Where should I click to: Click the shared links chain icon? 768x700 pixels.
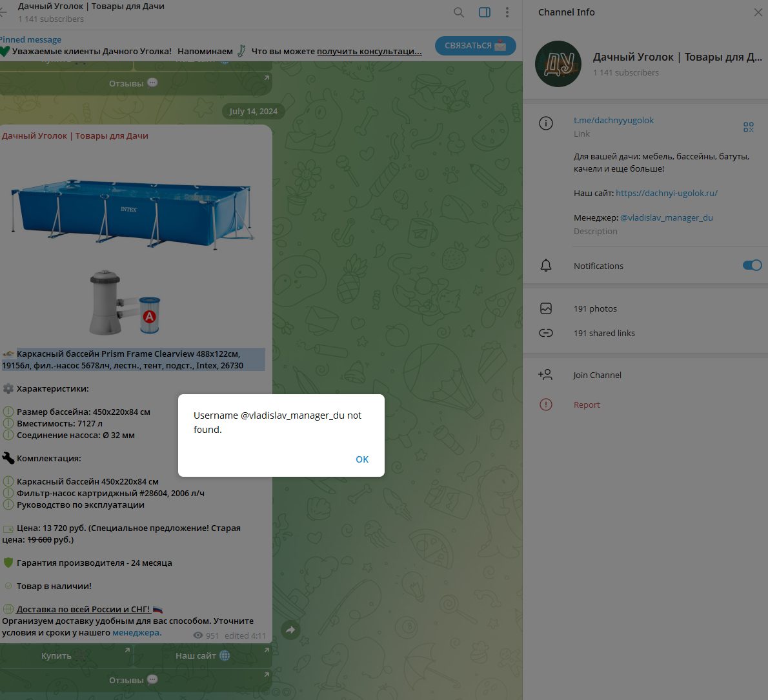(x=545, y=333)
